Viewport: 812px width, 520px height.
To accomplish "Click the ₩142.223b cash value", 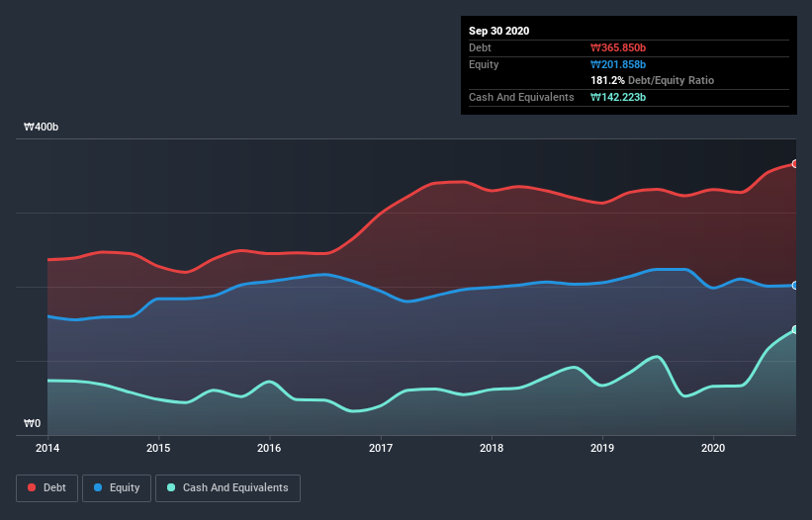I will 618,97.
